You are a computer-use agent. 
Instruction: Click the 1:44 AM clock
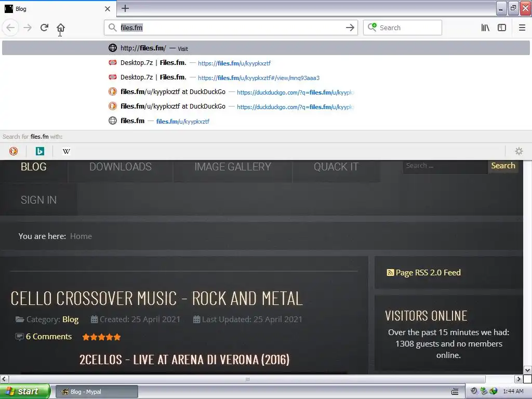(x=513, y=391)
